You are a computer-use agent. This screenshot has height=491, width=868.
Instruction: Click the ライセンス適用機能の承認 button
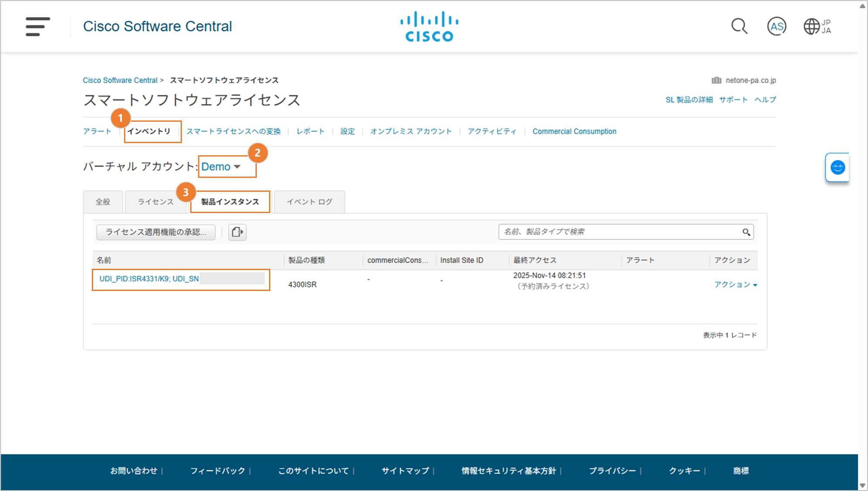pyautogui.click(x=156, y=232)
